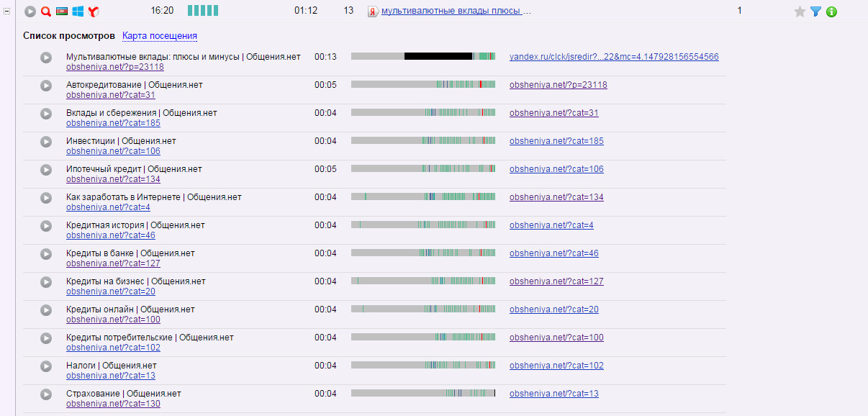
Task: Click the Azerbaijan country flag icon
Action: point(62,12)
